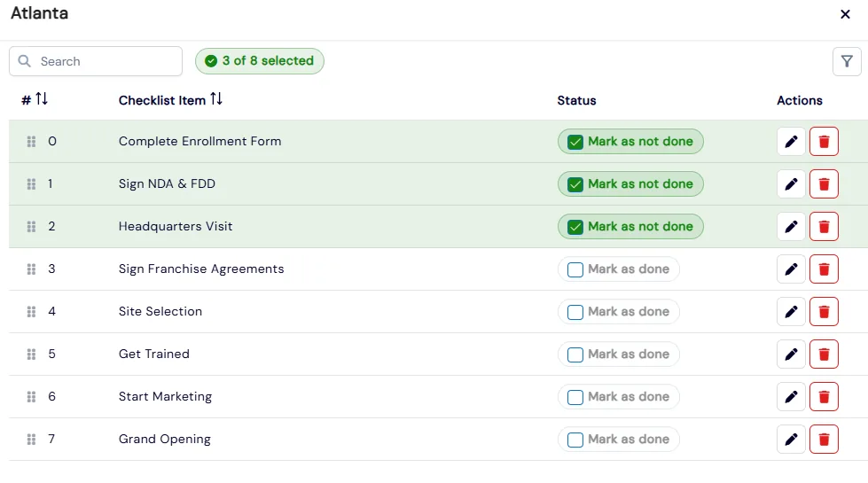Click the Actions column header
Image resolution: width=868 pixels, height=483 pixels.
coord(800,101)
